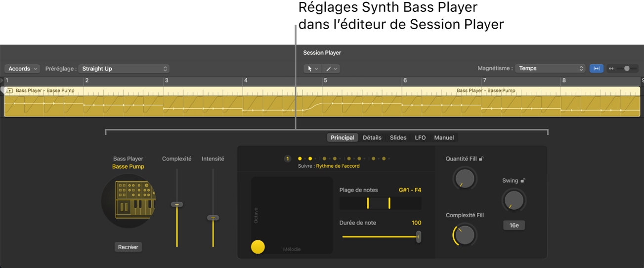Click bar 8 in the ruler
The height and width of the screenshot is (268, 644).
[564, 80]
